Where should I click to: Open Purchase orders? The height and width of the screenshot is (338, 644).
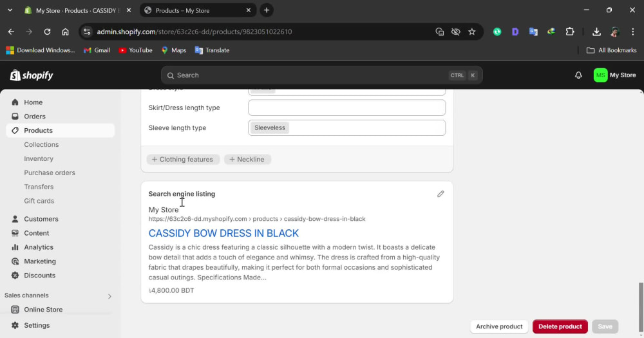(50, 173)
